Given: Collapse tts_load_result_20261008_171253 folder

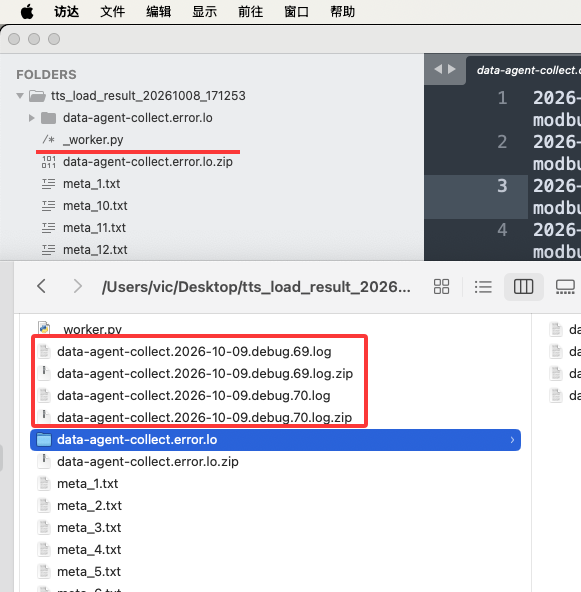Looking at the screenshot, I should [20, 96].
